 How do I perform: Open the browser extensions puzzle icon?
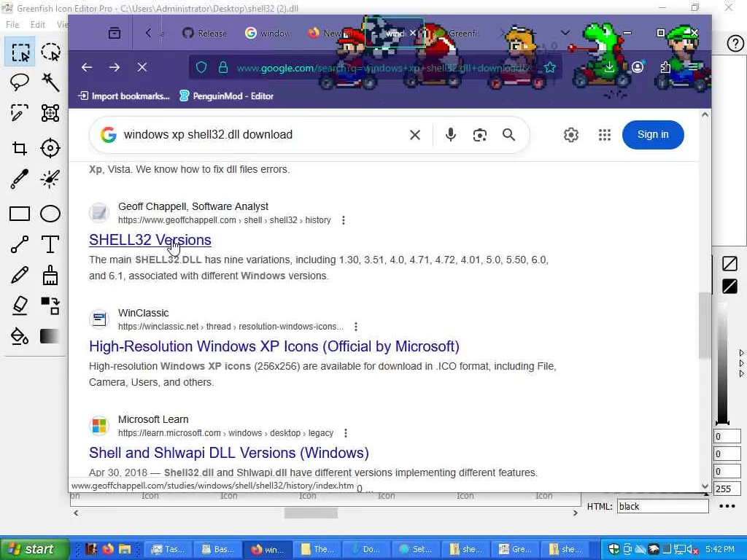pyautogui.click(x=665, y=67)
